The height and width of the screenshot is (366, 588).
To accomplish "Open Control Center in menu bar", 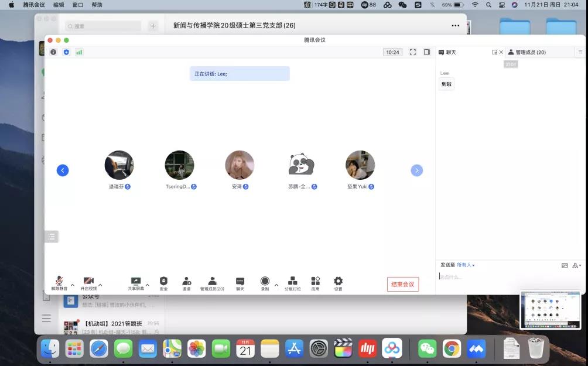I will point(502,5).
